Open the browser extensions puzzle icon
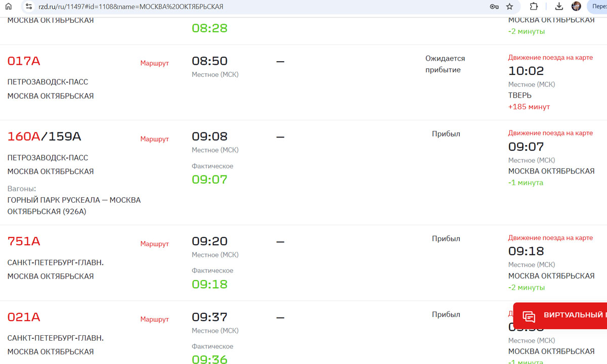Screen dimensions: 607x364 [x=534, y=7]
